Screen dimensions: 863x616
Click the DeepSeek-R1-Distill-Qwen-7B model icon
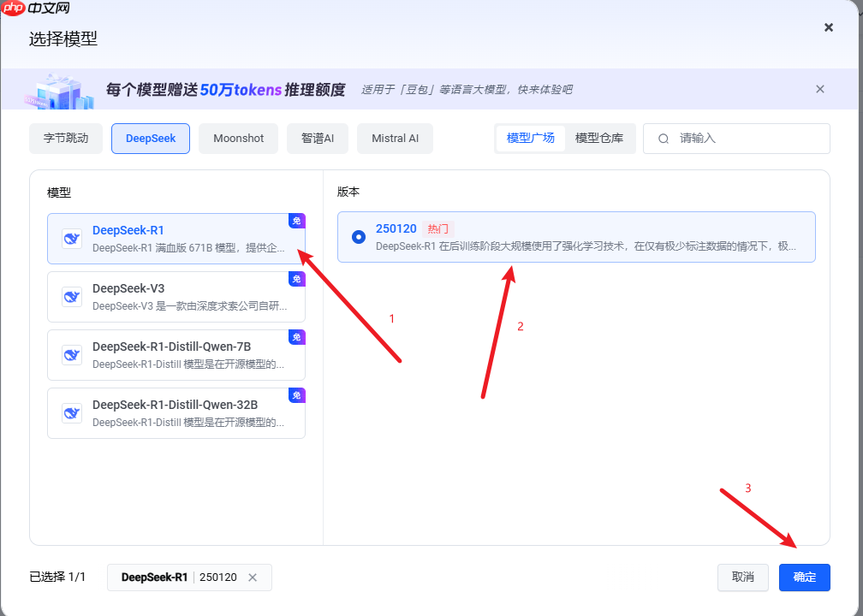[x=71, y=354]
